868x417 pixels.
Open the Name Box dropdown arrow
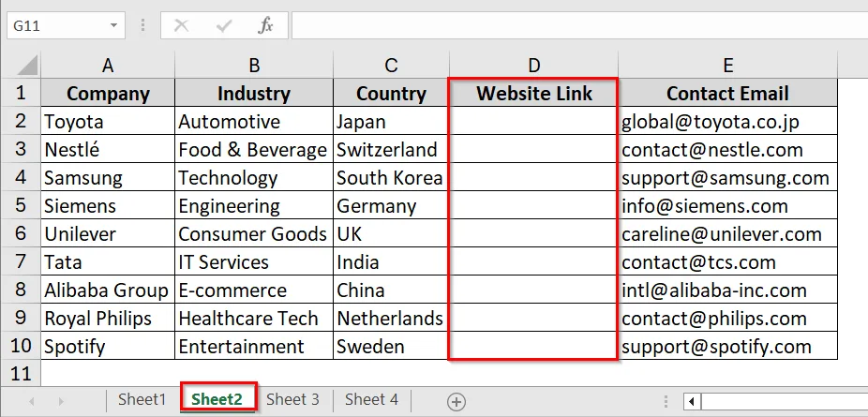click(x=113, y=25)
